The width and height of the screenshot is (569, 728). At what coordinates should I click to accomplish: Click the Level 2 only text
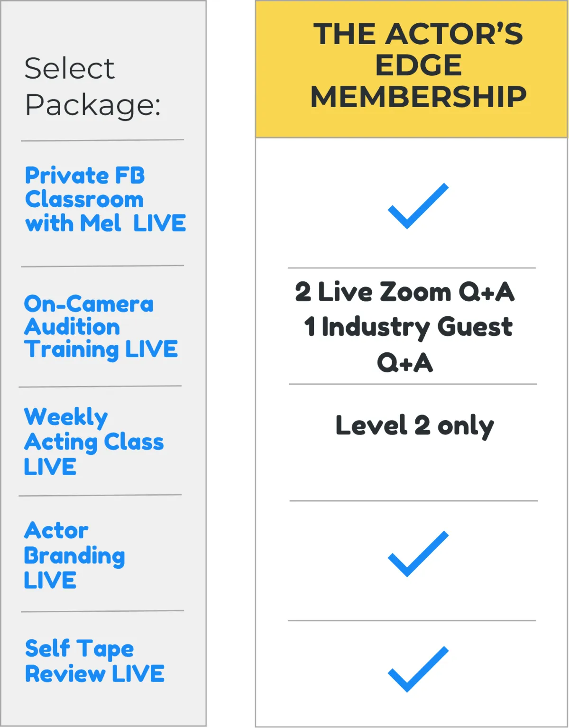415,425
